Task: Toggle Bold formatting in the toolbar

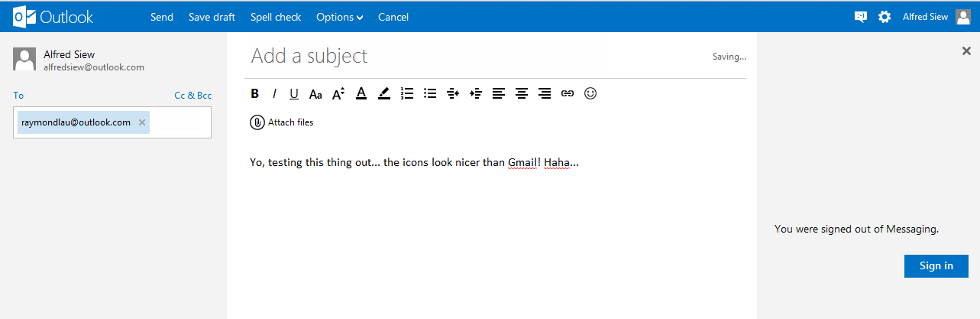Action: pos(254,93)
